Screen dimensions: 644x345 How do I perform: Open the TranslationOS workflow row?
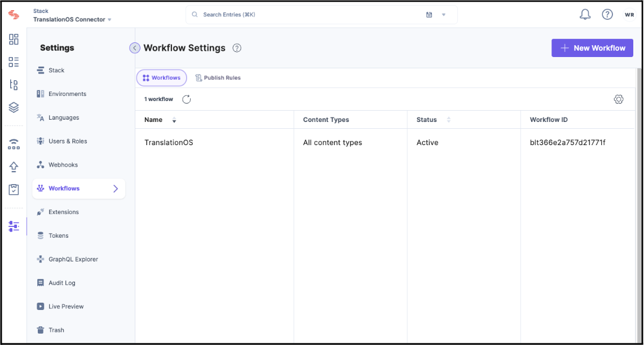(x=385, y=143)
